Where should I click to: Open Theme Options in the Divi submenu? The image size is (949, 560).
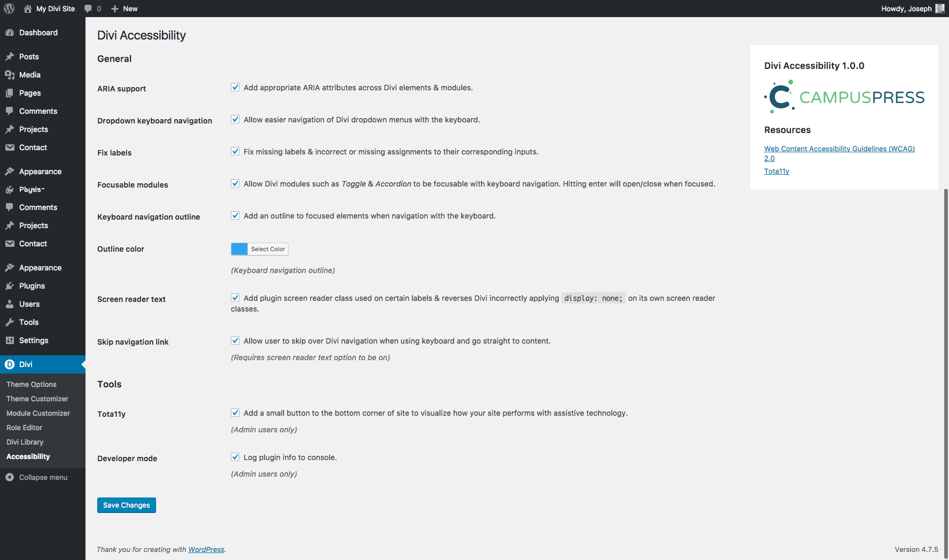(32, 384)
